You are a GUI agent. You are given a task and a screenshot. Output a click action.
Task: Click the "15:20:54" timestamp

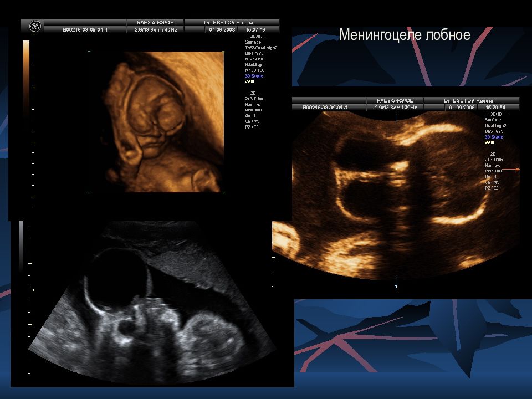click(495, 108)
